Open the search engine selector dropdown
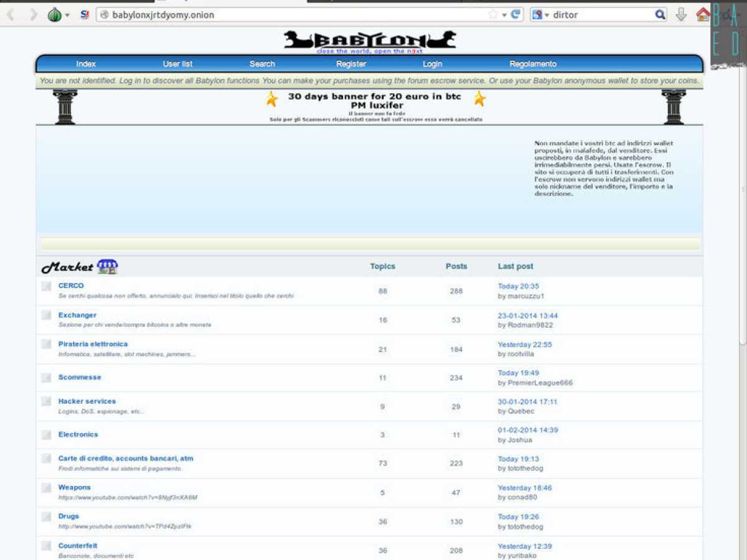 [541, 14]
